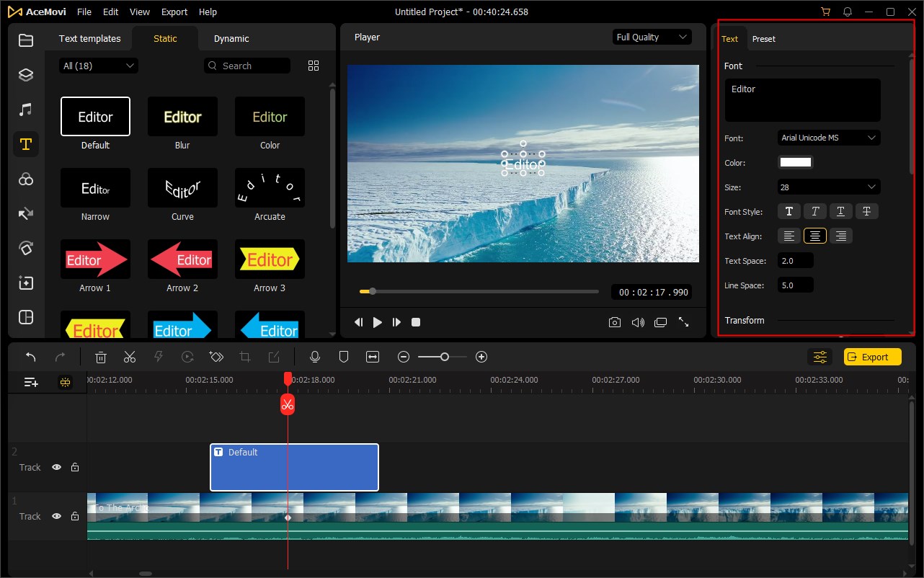This screenshot has width=924, height=578.
Task: Hide Track 2 with the eye icon
Action: 56,467
